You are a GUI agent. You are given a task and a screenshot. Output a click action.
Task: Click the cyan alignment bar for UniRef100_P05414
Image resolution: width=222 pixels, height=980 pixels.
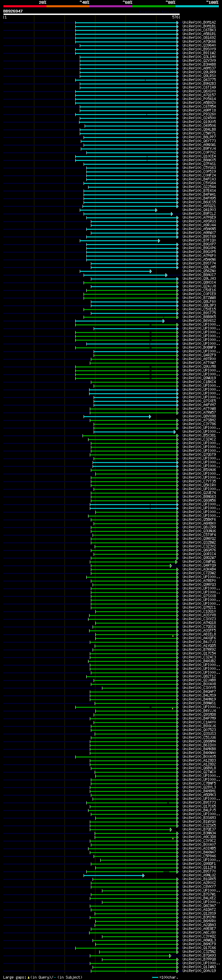(x=127, y=99)
